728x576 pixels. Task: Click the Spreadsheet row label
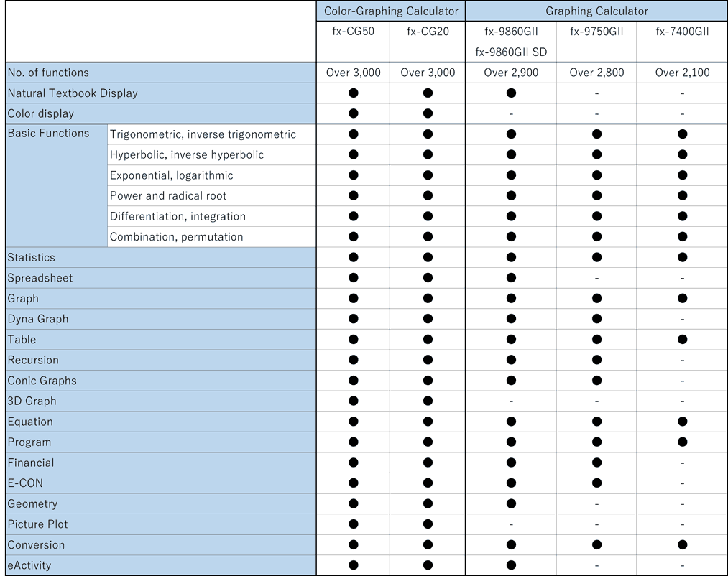(40, 278)
